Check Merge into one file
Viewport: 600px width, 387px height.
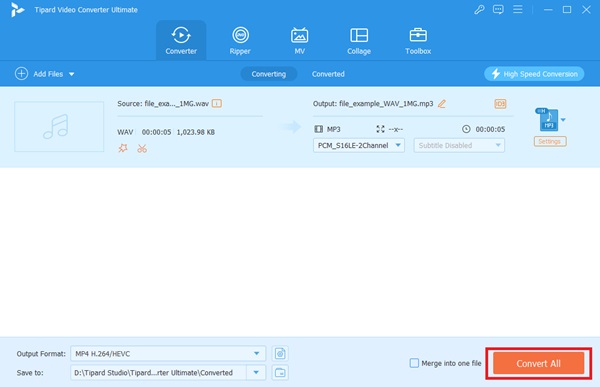coord(414,363)
